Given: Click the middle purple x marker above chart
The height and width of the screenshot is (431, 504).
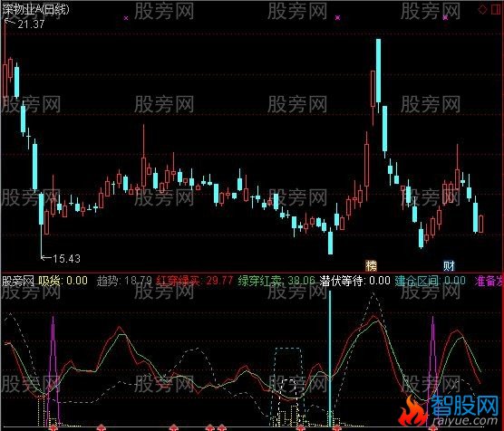Looking at the screenshot, I should click(x=337, y=18).
